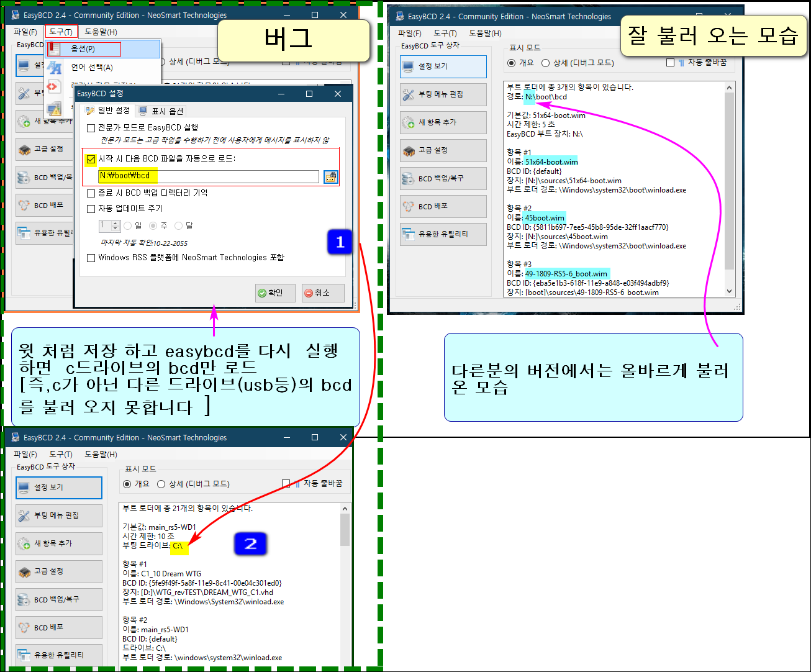The image size is (811, 672).
Task: Click the text "마지막 자동 확인:10-22-2055"
Action: coord(143,243)
